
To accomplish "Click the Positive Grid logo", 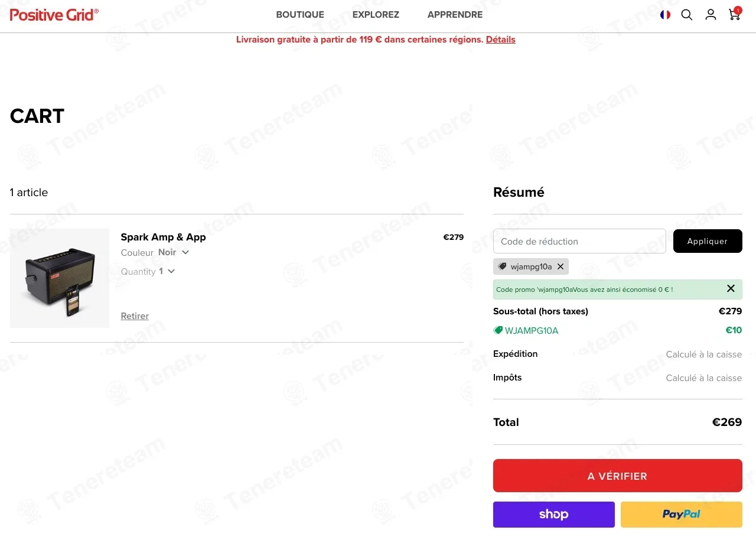I will point(54,15).
